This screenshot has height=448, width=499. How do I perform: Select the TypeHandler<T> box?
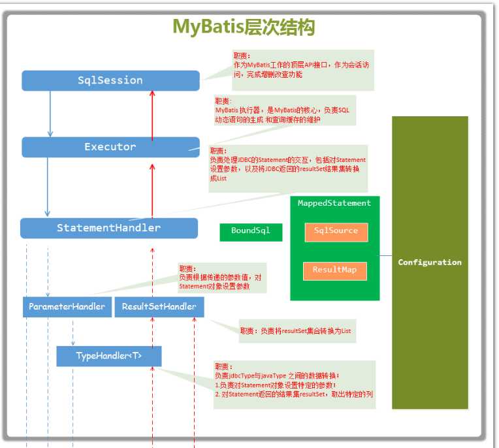pyautogui.click(x=109, y=356)
